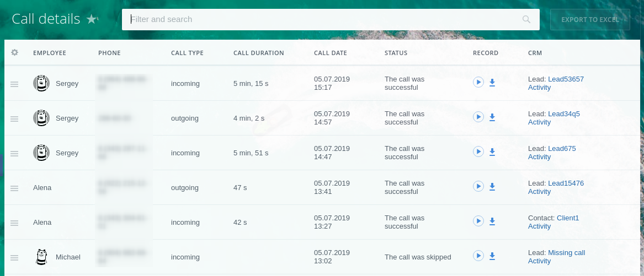The height and width of the screenshot is (276, 644).
Task: Open the Lead53657 link
Action: click(x=566, y=79)
